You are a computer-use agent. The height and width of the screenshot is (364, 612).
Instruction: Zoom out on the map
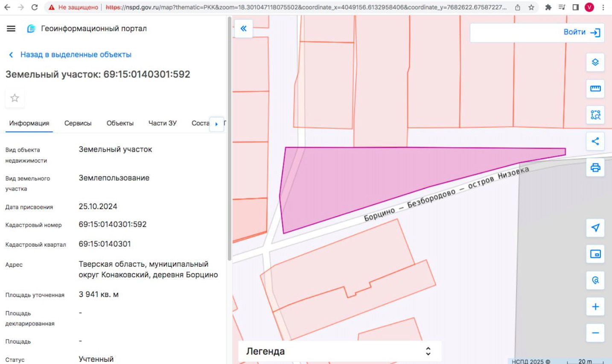(595, 333)
